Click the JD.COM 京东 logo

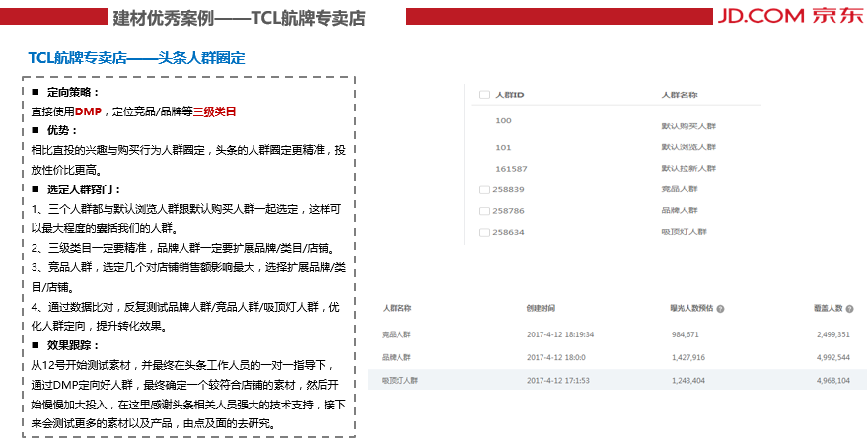pos(790,16)
